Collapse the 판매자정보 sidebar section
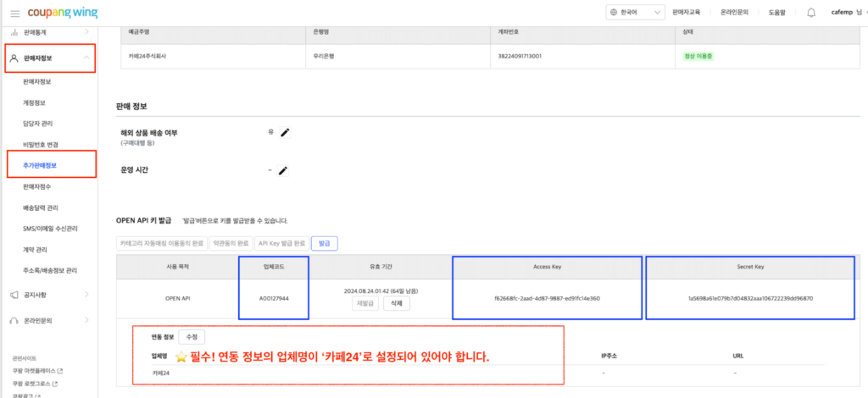This screenshot has height=398, width=868. [x=86, y=58]
